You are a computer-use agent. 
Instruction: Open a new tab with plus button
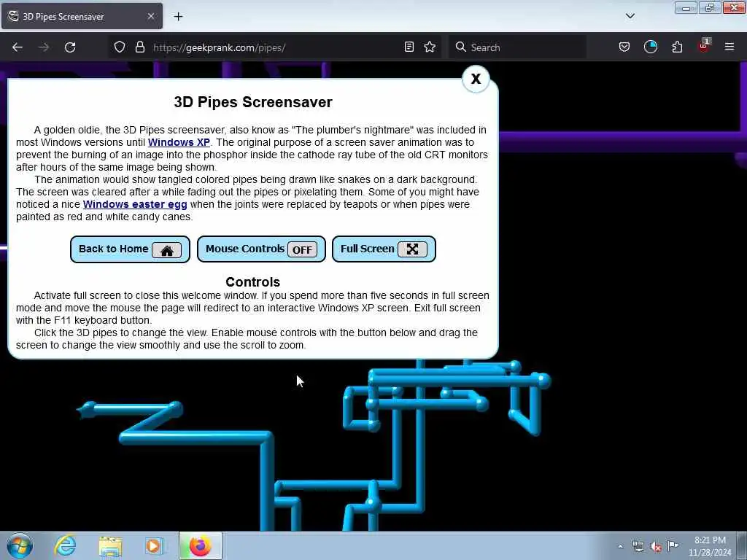point(178,17)
